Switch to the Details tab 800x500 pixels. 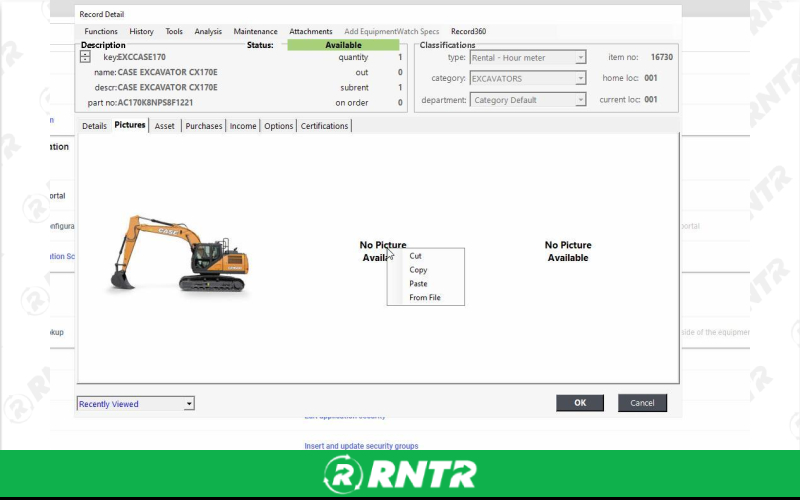point(94,126)
